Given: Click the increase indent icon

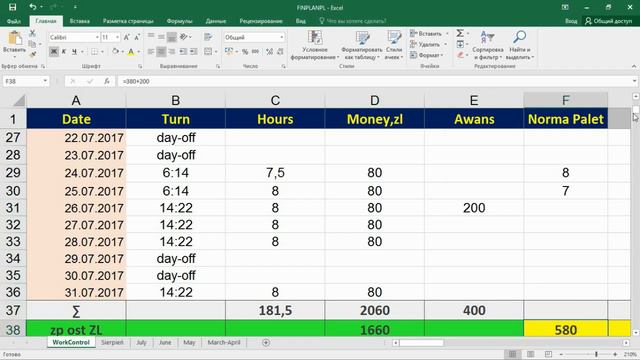Looking at the screenshot, I should tap(193, 52).
